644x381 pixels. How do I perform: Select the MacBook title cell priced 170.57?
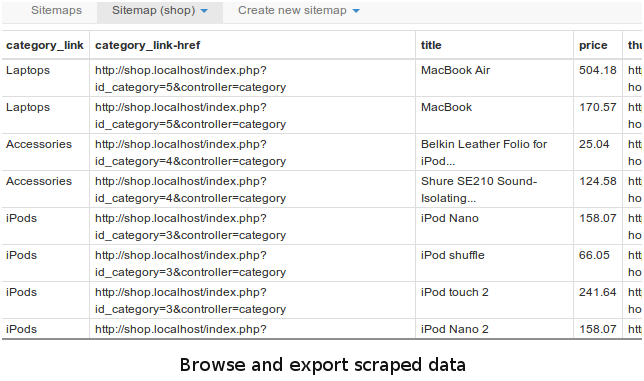[x=446, y=107]
